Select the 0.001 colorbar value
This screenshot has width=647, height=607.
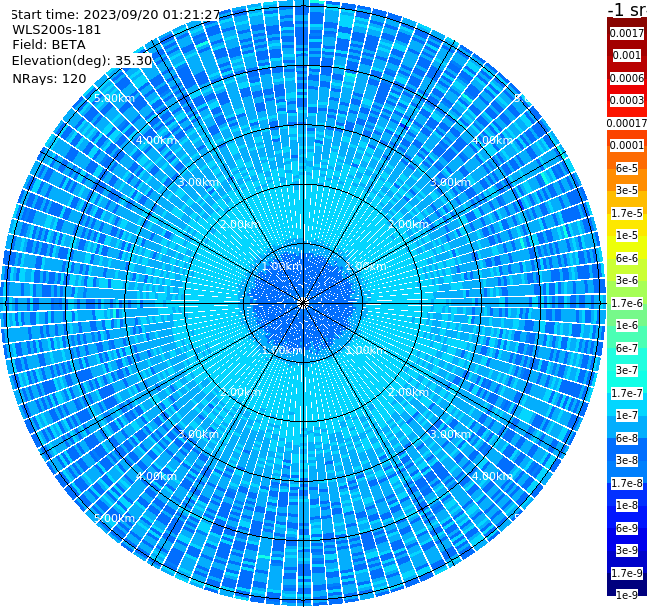[627, 55]
